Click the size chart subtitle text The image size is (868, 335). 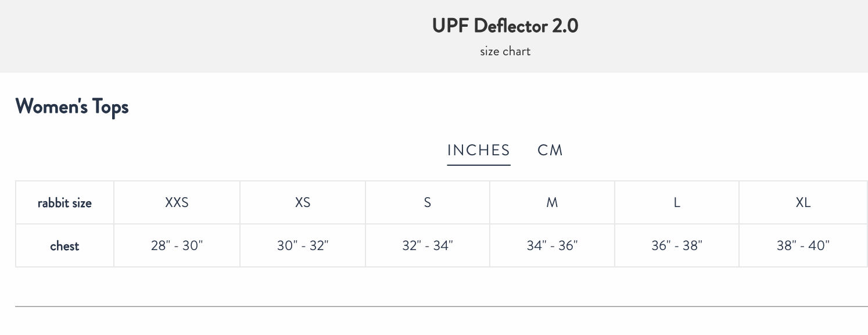tap(505, 51)
